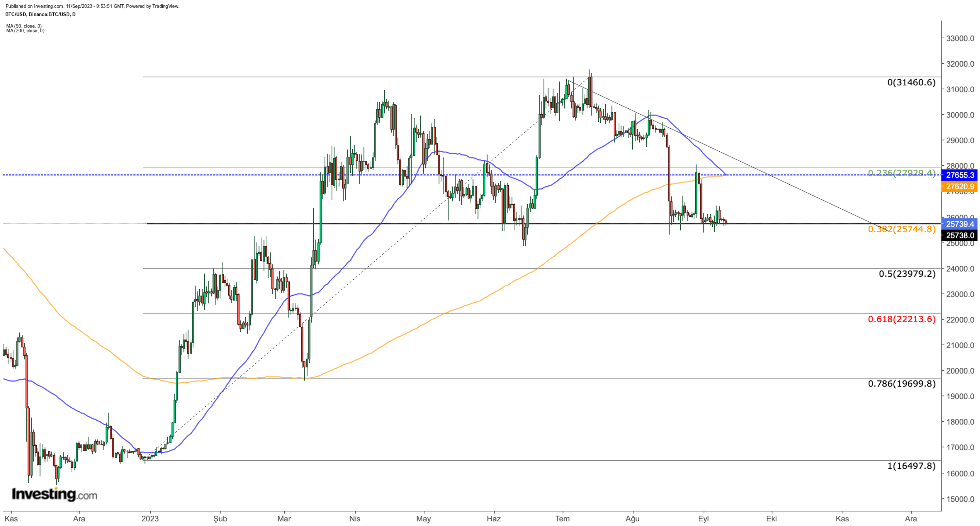Screen dimensions: 980x526
Task: Click the 31000.0 price axis label
Action: pyautogui.click(x=960, y=89)
